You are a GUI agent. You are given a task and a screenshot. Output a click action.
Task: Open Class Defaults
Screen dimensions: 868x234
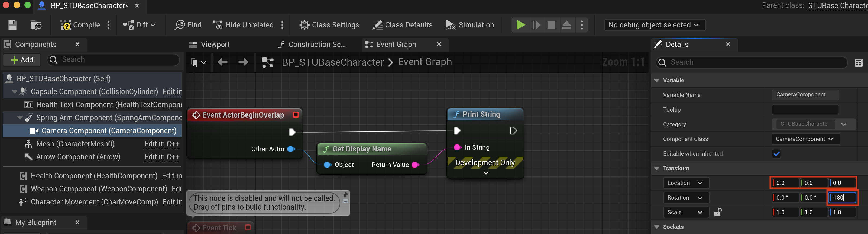tap(402, 25)
